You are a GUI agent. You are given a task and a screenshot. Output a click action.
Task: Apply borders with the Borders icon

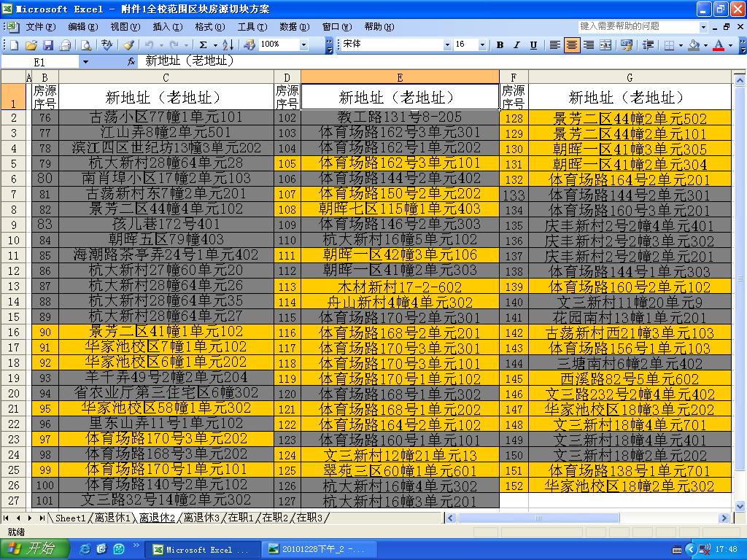click(669, 44)
